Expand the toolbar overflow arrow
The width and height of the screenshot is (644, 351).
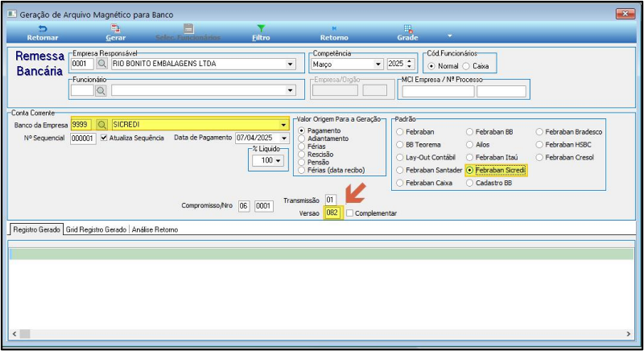click(x=449, y=36)
